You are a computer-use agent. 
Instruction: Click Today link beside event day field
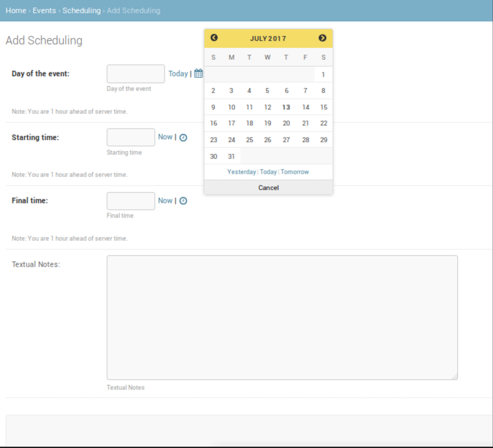[x=178, y=74]
